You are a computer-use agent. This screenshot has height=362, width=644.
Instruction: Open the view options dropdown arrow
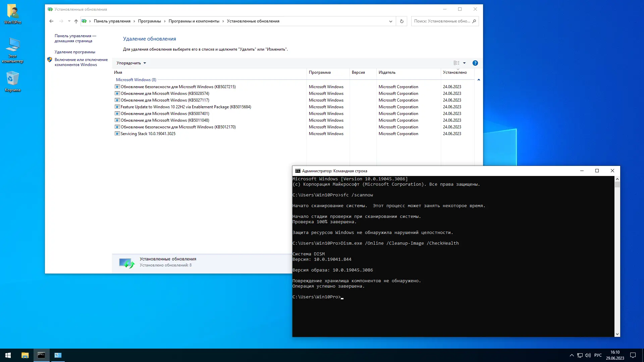point(464,63)
